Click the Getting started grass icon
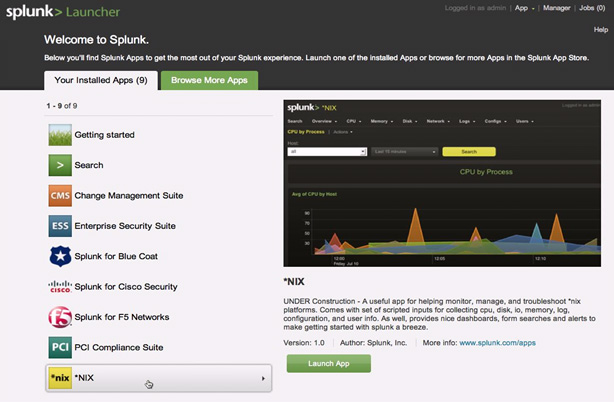This screenshot has height=402, width=614. pyautogui.click(x=60, y=135)
